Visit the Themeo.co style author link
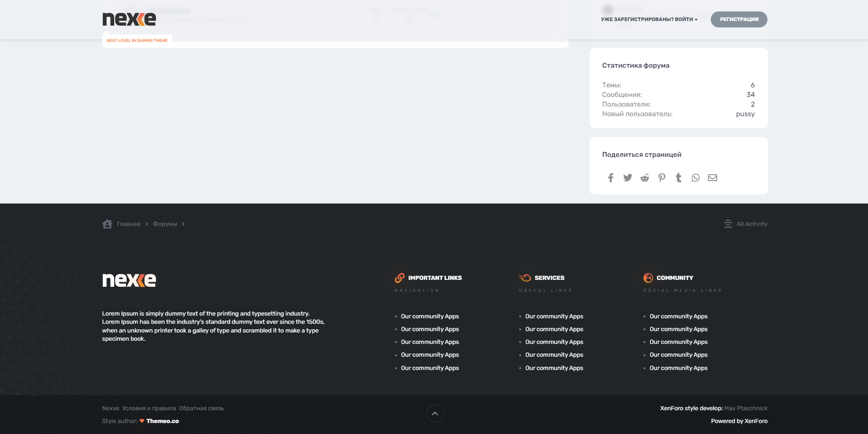 (x=162, y=421)
